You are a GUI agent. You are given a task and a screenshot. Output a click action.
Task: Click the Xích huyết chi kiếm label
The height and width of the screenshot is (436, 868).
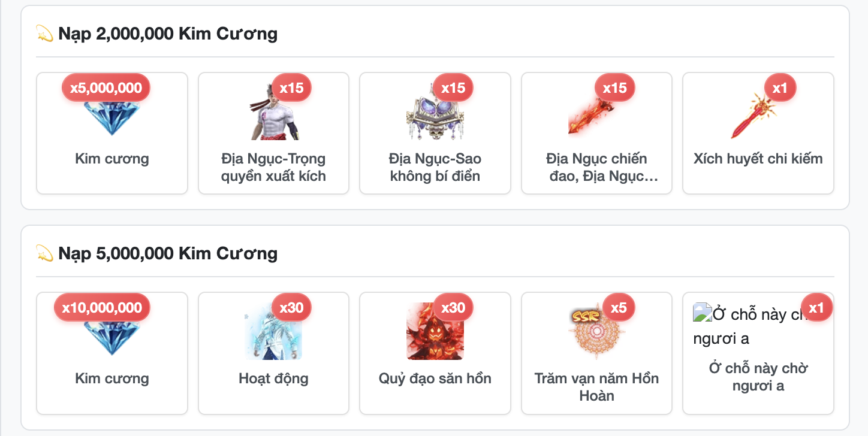coord(758,159)
